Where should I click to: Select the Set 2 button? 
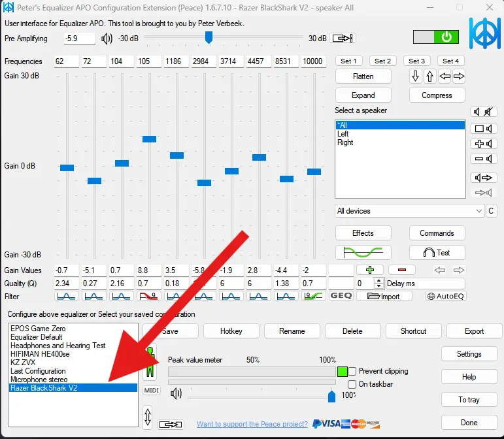[x=383, y=61]
